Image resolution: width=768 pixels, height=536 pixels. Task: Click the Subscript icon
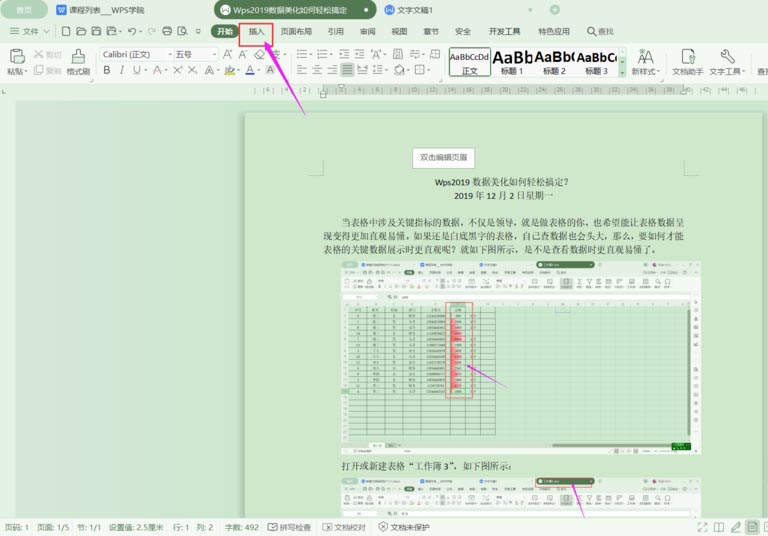pyautogui.click(x=192, y=70)
